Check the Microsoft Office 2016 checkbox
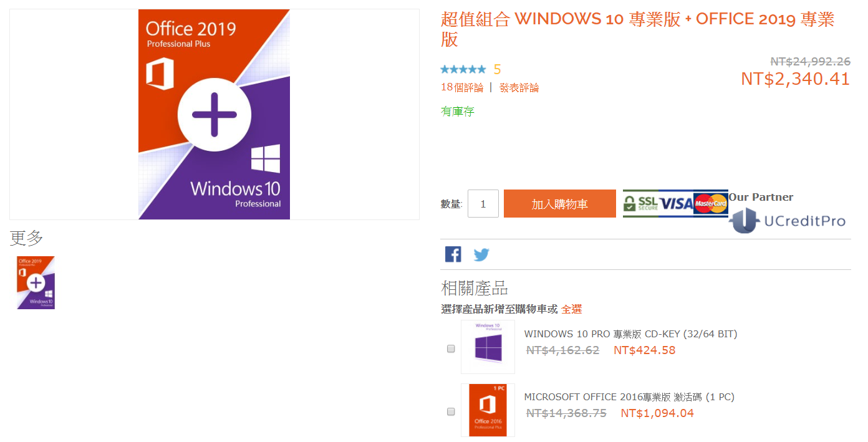The width and height of the screenshot is (868, 442). coord(451,412)
